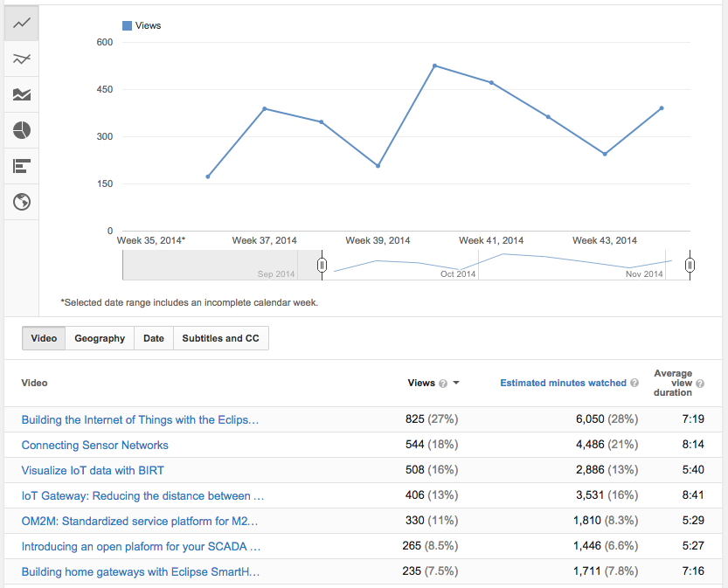Click left date range slider handle

click(x=322, y=265)
